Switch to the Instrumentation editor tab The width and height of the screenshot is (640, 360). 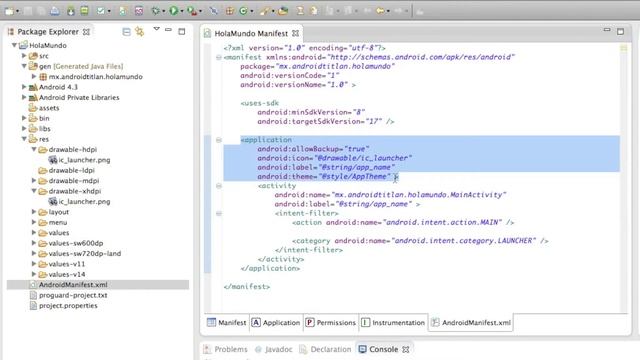pyautogui.click(x=393, y=322)
